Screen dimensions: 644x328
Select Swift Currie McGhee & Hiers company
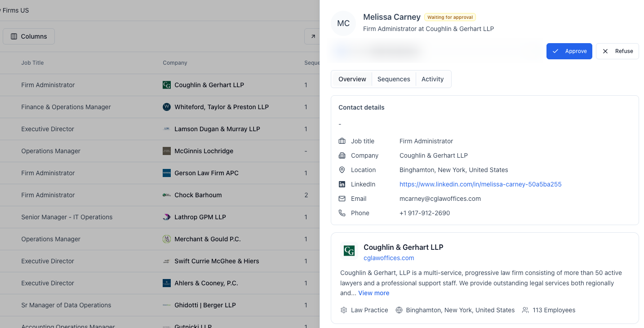[217, 261]
